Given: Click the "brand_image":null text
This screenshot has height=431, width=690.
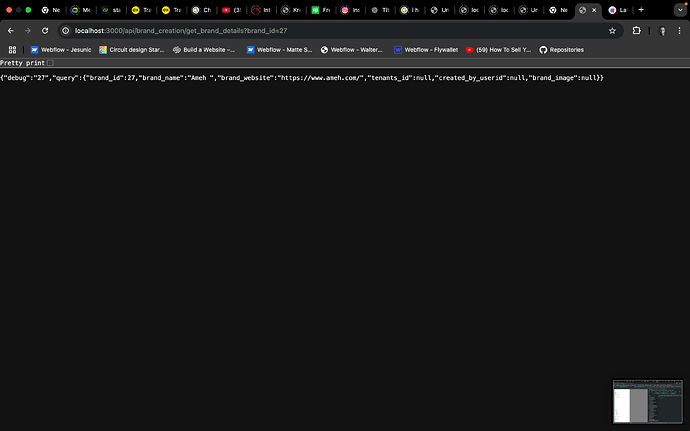Looking at the screenshot, I should [563, 78].
